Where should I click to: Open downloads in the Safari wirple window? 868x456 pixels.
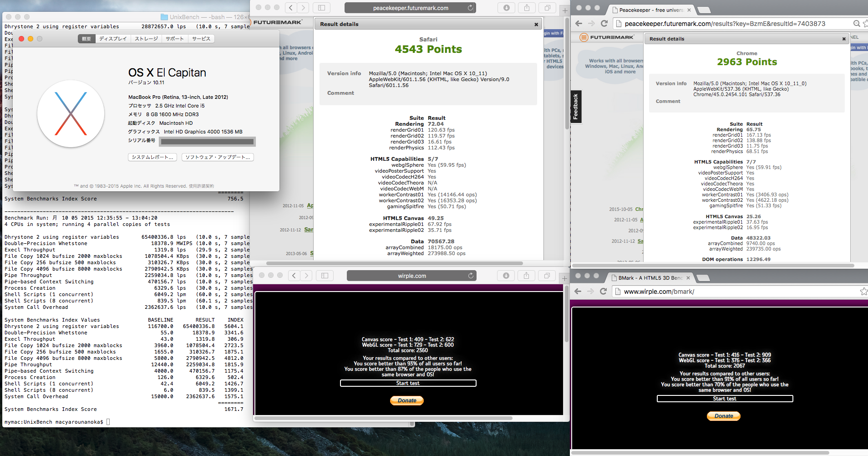point(506,276)
